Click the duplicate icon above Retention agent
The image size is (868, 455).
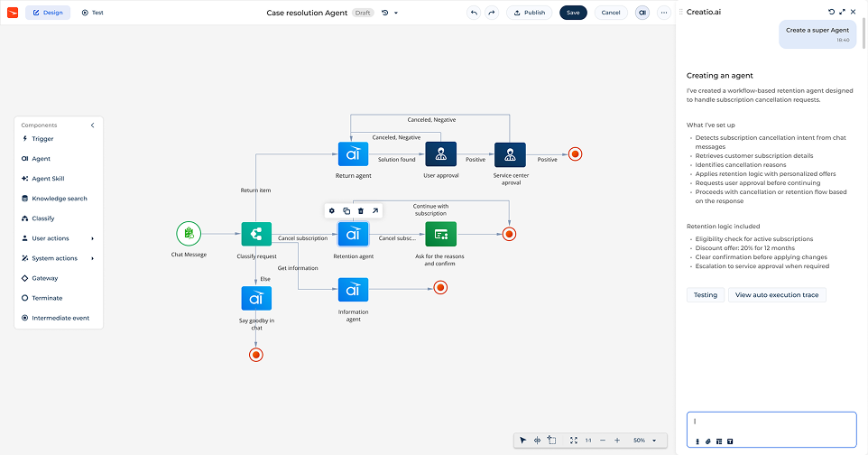(x=346, y=210)
